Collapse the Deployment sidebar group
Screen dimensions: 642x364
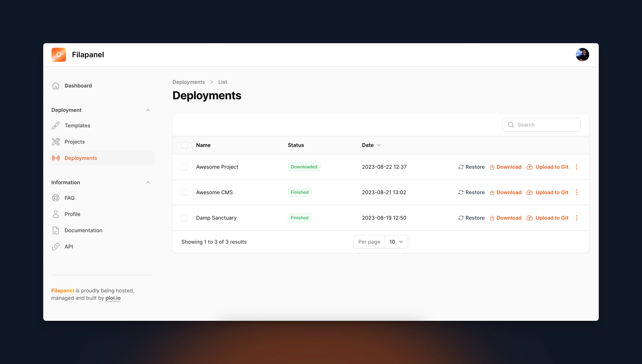(148, 110)
